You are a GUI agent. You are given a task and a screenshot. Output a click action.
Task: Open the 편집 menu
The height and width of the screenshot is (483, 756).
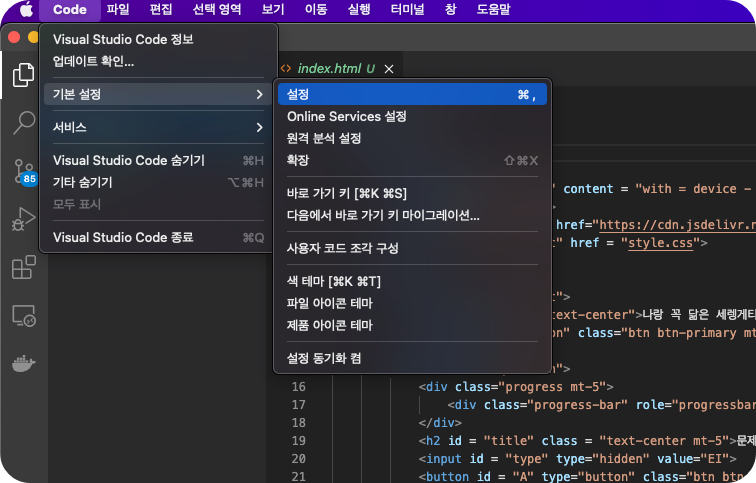point(161,9)
